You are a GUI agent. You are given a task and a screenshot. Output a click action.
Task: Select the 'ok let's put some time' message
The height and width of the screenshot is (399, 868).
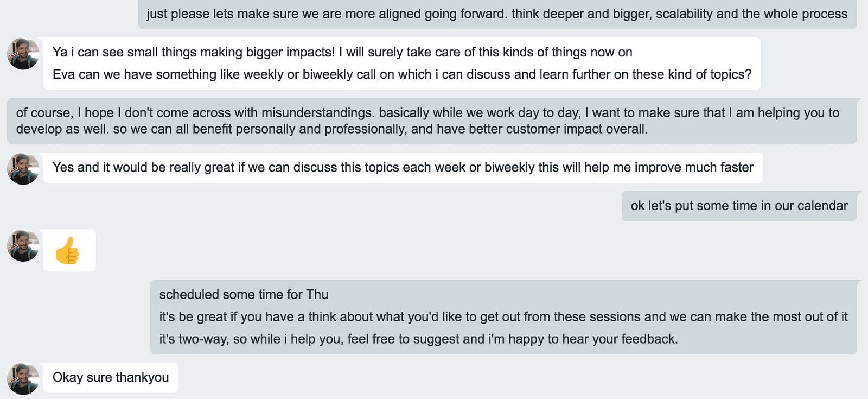pyautogui.click(x=739, y=206)
